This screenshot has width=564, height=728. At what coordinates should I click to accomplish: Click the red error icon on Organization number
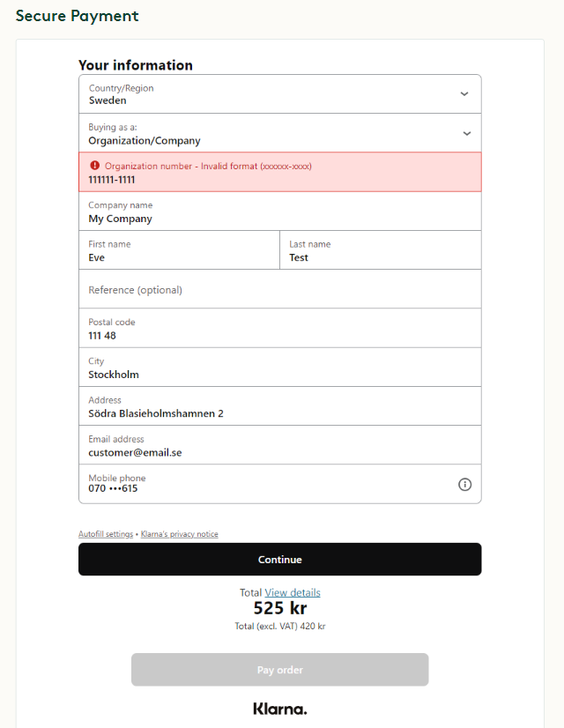click(94, 166)
